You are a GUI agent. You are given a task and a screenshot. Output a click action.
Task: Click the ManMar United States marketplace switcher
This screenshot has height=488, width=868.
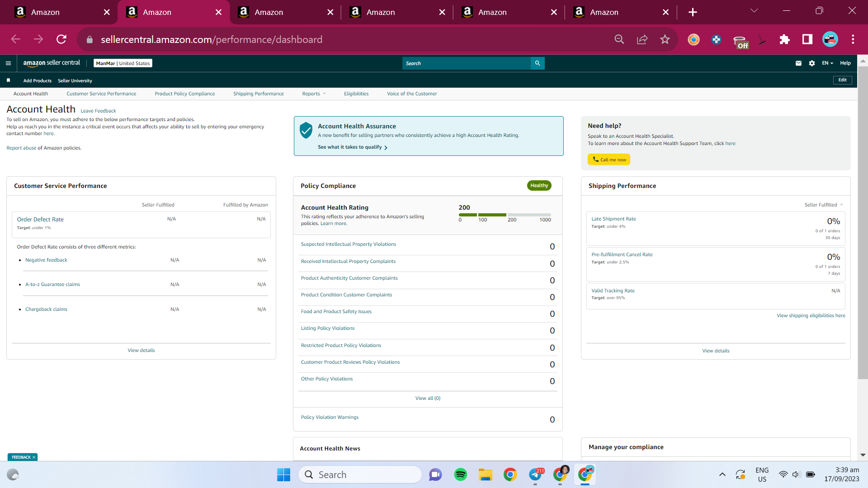coord(123,63)
